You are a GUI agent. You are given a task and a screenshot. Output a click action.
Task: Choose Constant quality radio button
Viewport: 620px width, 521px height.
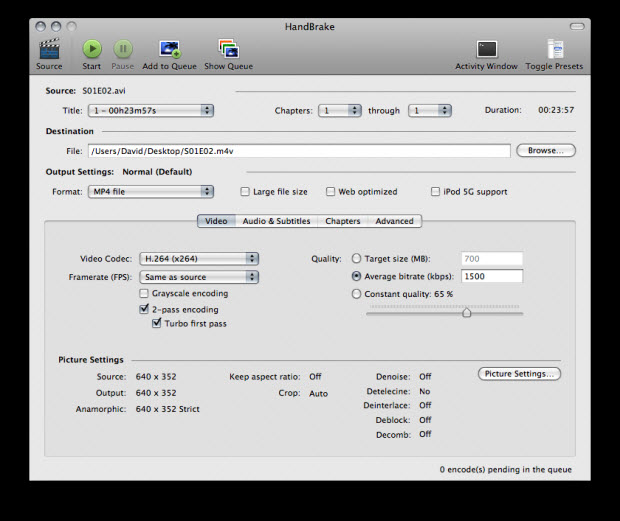356,294
